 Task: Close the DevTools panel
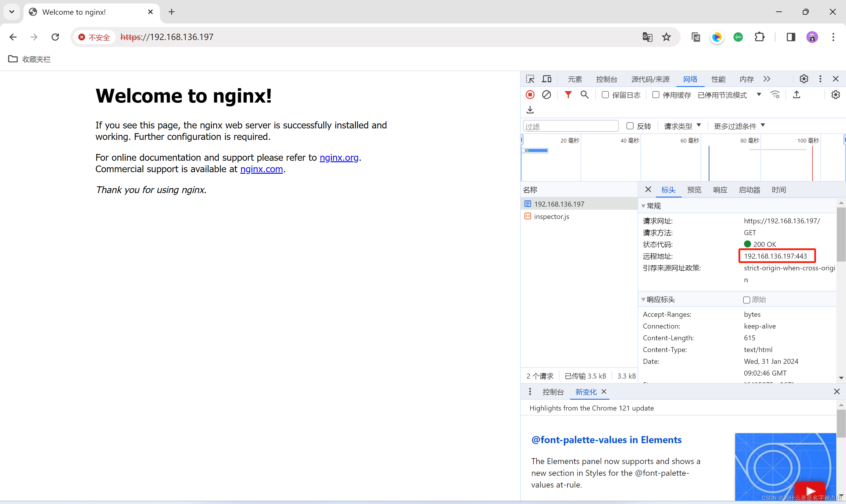[x=836, y=79]
